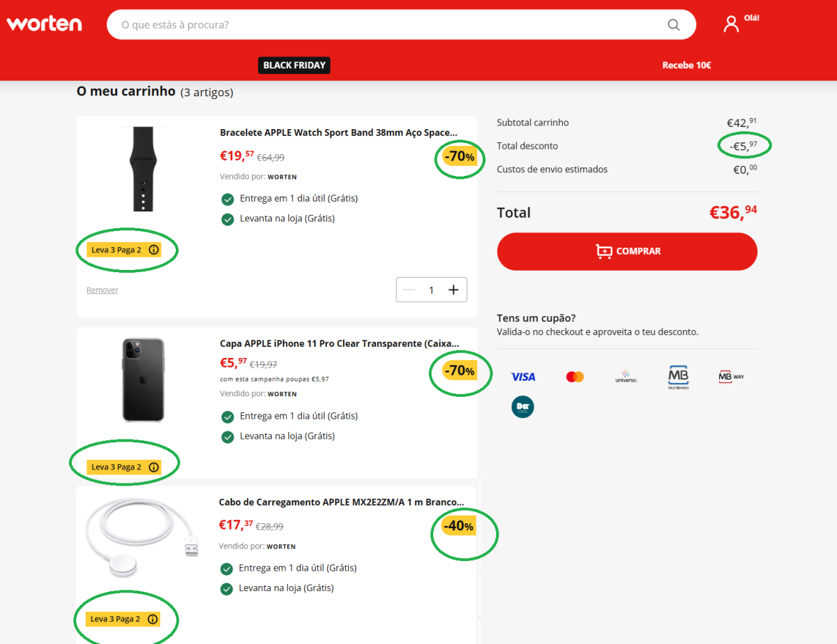The width and height of the screenshot is (837, 644).
Task: Click the Worten logo
Action: [44, 24]
